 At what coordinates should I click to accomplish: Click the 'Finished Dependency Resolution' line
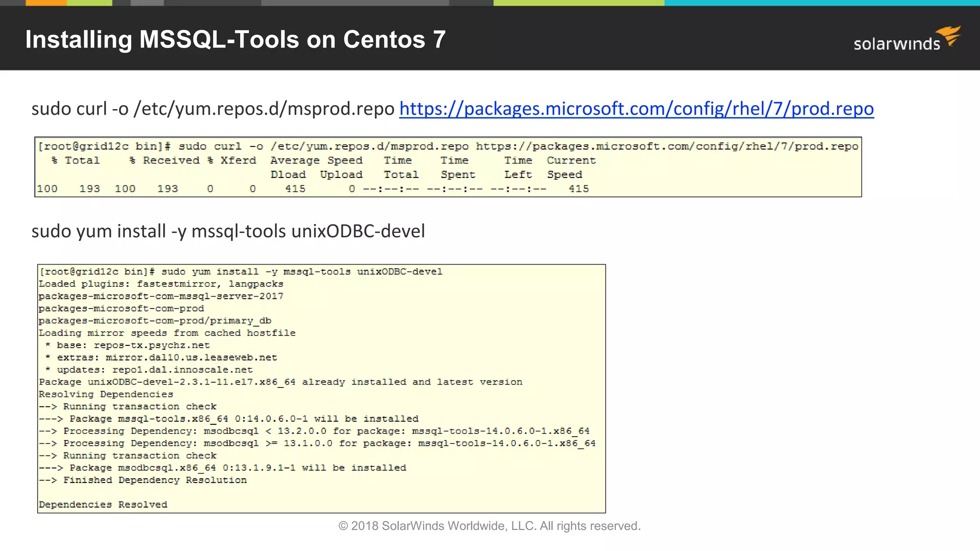click(143, 480)
